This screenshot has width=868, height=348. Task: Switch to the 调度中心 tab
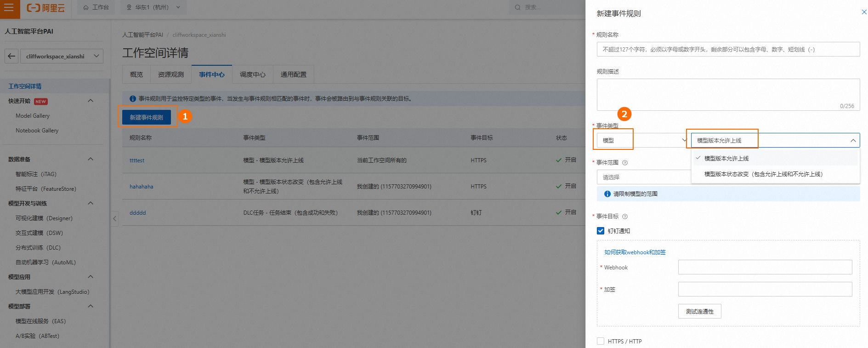253,74
